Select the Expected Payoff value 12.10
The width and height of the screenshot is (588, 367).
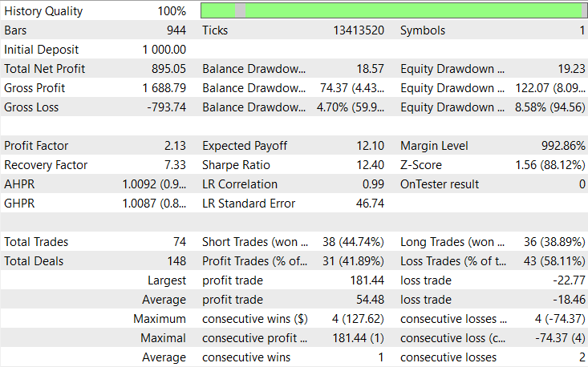point(368,146)
